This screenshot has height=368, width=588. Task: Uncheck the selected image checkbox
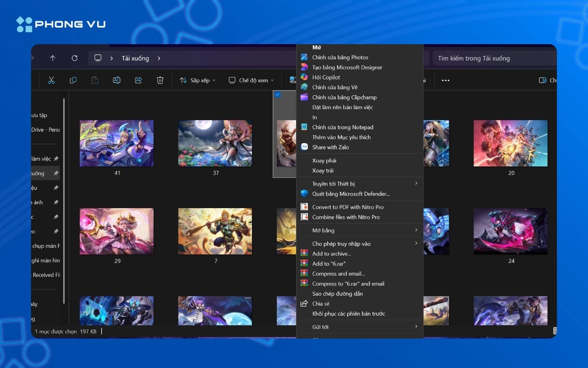coord(278,94)
